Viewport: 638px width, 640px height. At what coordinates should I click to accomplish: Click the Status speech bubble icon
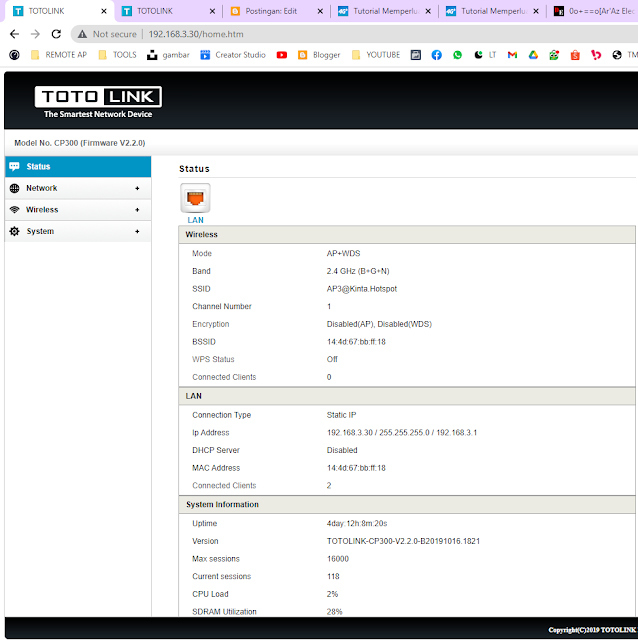(14, 167)
